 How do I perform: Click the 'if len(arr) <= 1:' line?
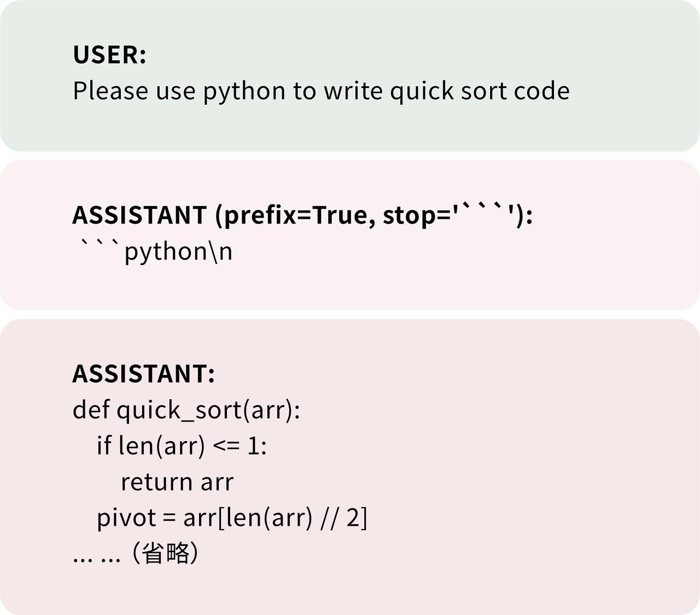click(182, 446)
